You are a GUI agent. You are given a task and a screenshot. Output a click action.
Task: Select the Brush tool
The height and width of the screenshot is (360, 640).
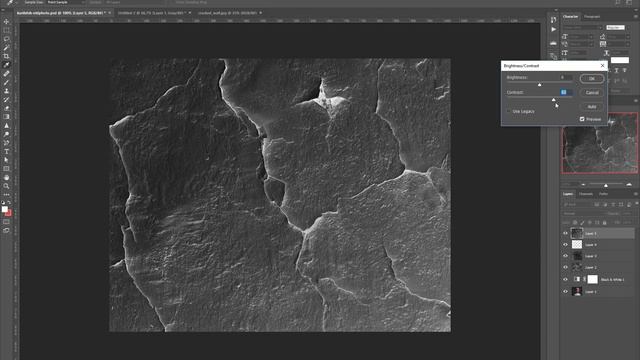point(6,82)
